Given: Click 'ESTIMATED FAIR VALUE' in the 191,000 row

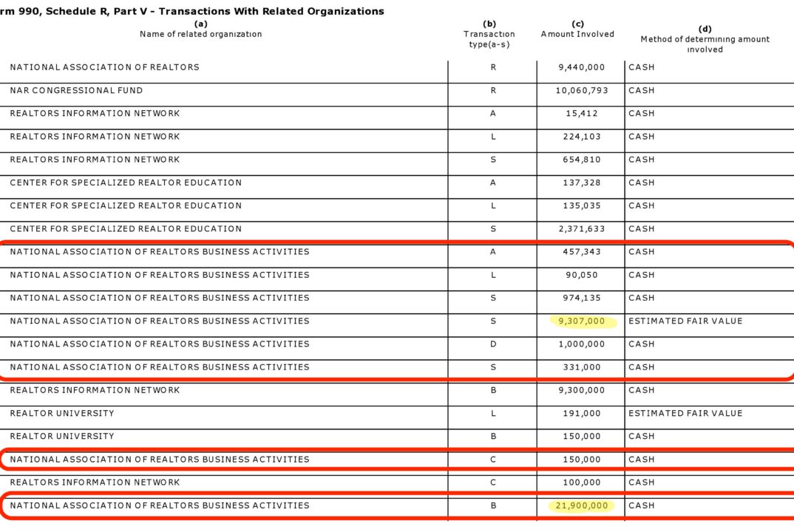Looking at the screenshot, I should click(685, 413).
